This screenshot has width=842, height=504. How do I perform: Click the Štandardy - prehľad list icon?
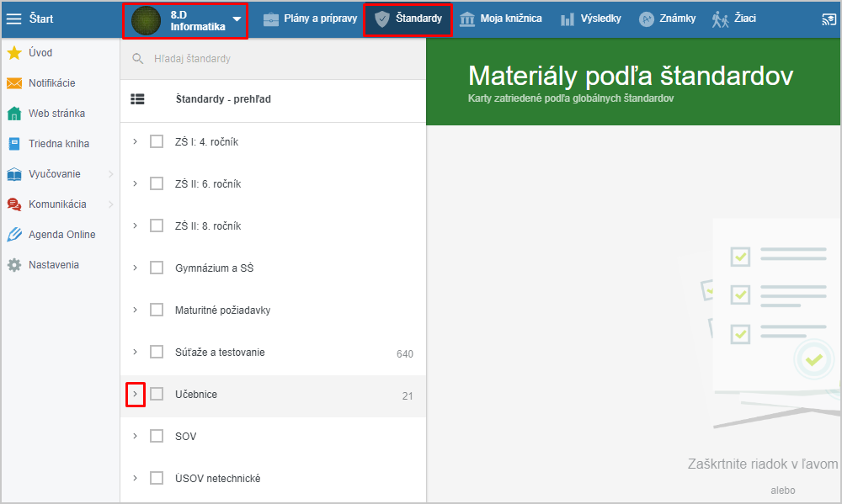click(137, 99)
